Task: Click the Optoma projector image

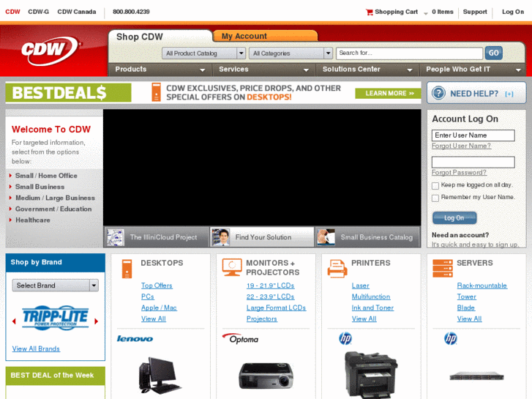Action: [x=266, y=376]
